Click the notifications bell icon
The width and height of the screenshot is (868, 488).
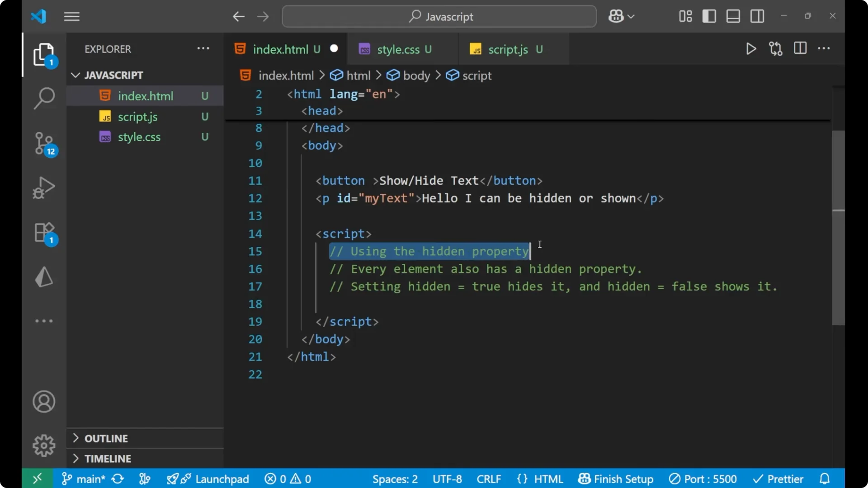(824, 479)
